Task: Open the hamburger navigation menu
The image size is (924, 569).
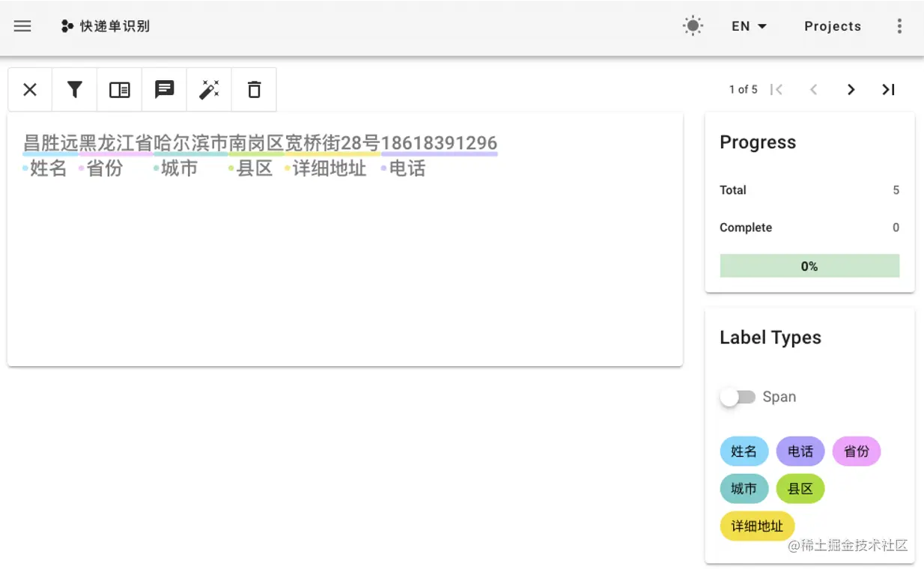Action: pos(22,26)
